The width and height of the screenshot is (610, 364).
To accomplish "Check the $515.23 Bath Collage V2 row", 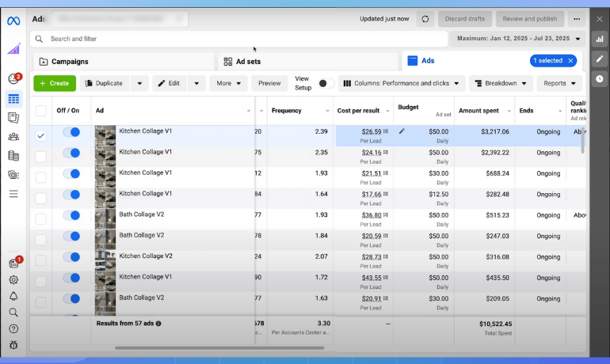I will (41, 218).
